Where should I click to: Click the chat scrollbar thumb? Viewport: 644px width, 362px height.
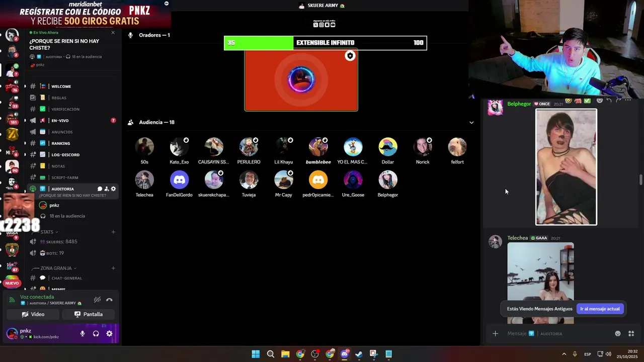(640, 180)
